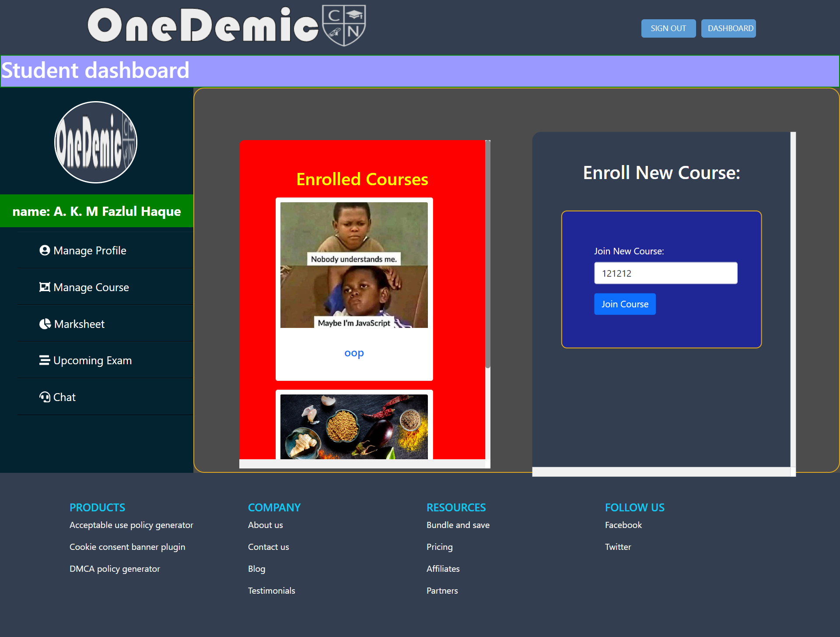Open the Facebook footer link

623,525
